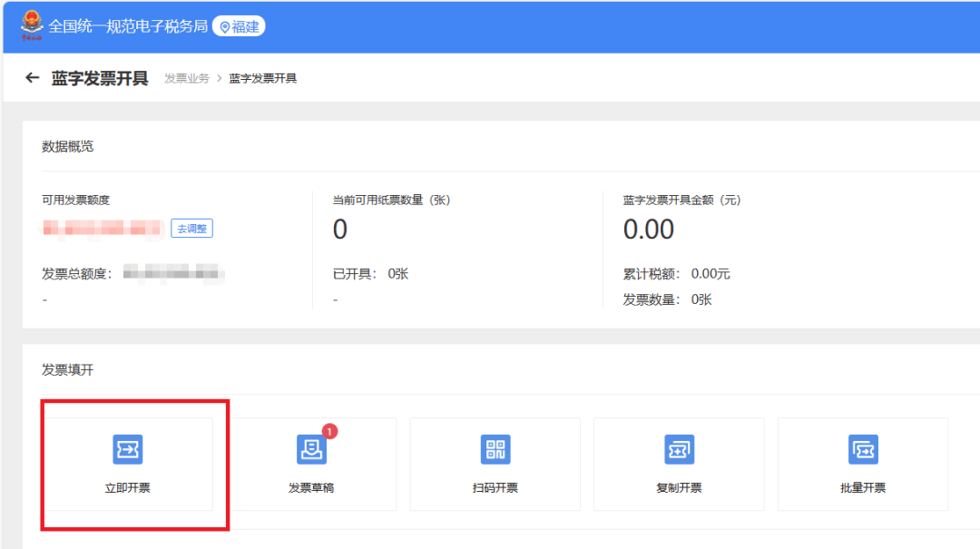Click the 立即开票 ticket icon
Image resolution: width=980 pixels, height=549 pixels.
[127, 449]
